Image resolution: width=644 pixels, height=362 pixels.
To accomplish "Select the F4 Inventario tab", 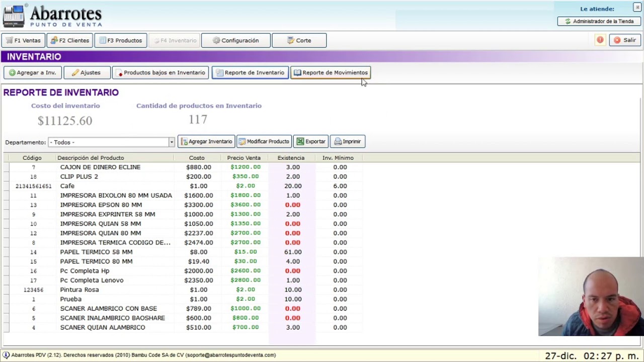I will (x=174, y=40).
